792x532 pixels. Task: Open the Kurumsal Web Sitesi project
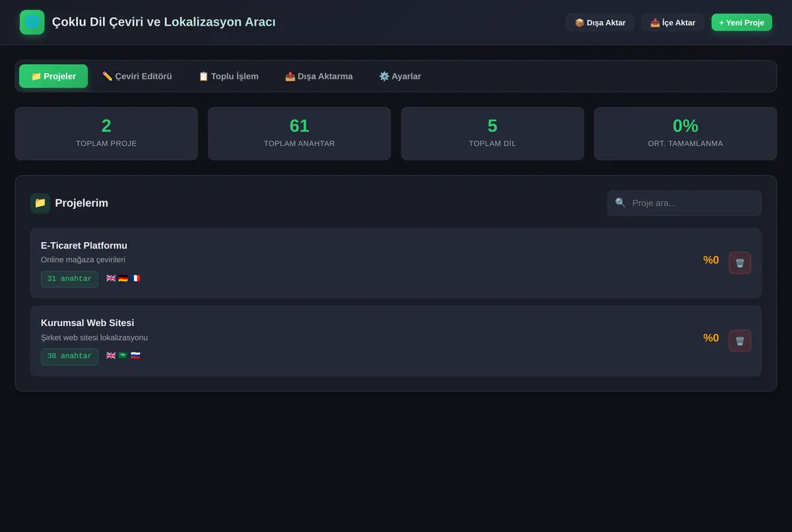click(396, 341)
